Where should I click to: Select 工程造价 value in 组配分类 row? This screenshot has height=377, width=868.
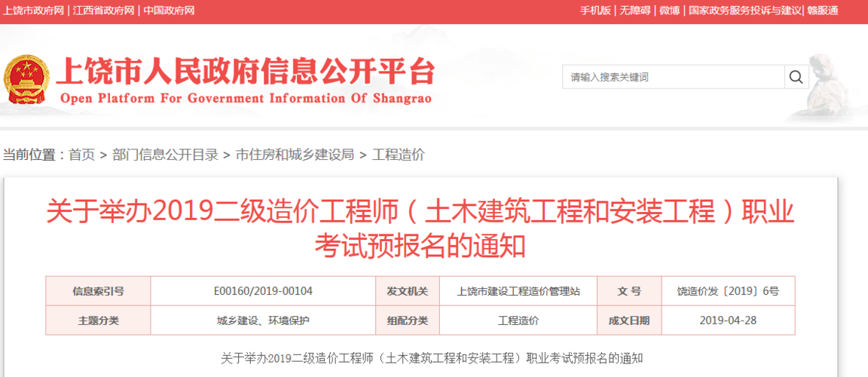tap(518, 320)
